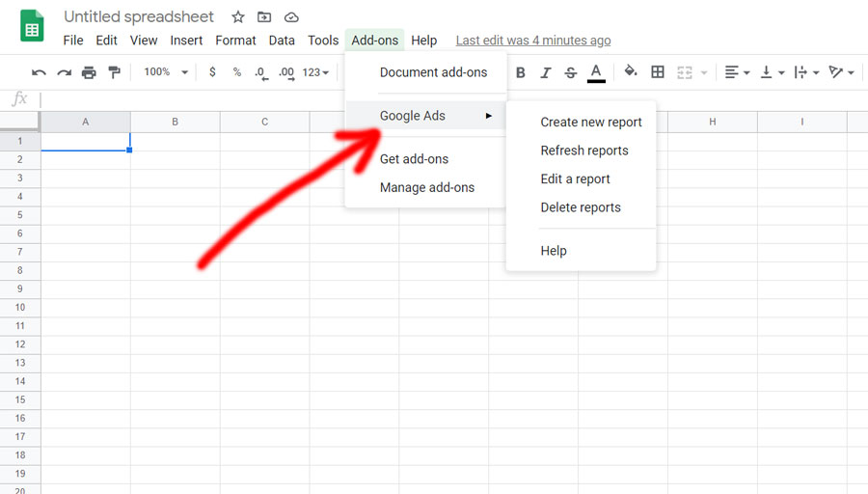Toggle strikethrough formatting
Screen dimensions: 868x494
[x=571, y=72]
